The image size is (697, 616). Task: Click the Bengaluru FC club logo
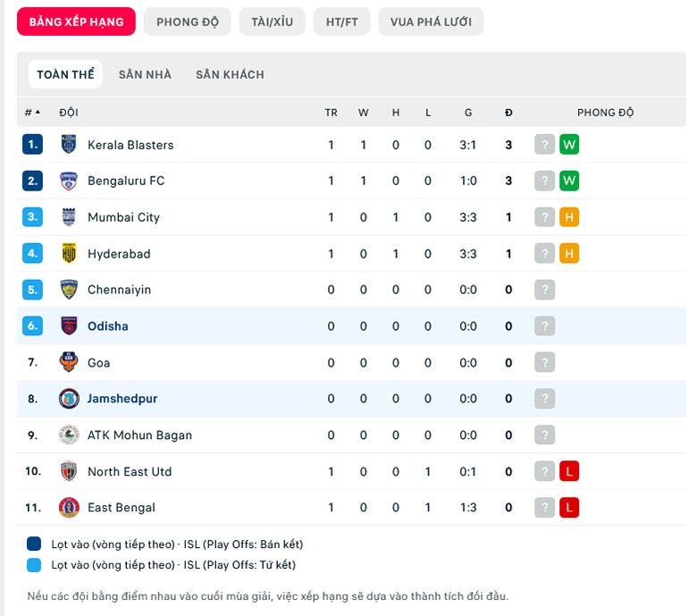tap(69, 181)
